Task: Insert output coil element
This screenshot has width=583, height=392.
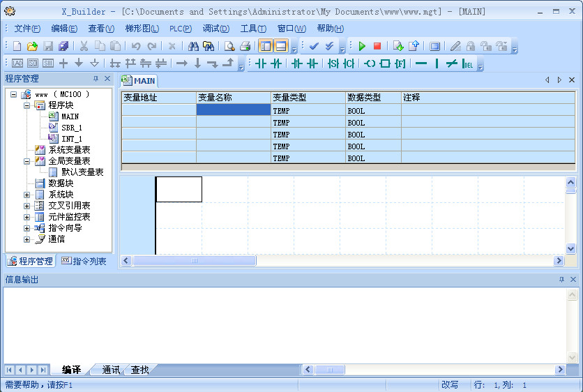Action: click(370, 63)
